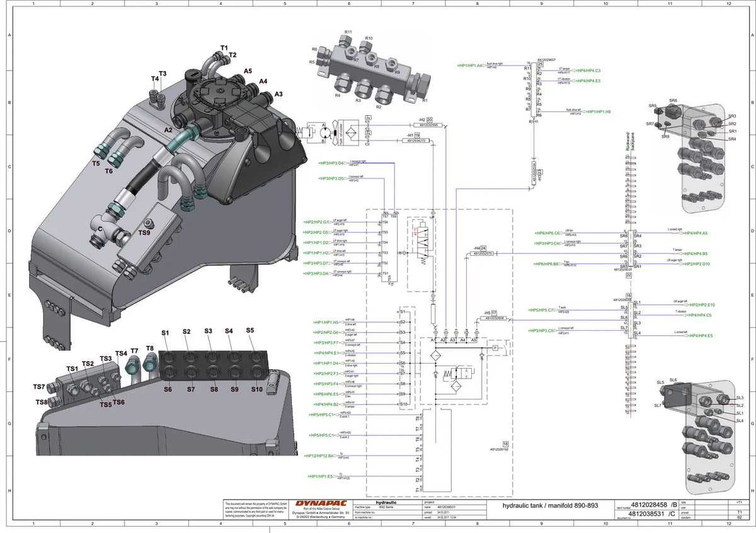The height and width of the screenshot is (533, 756).
Task: Select hose part number 4812032575
Action: pyautogui.click(x=481, y=253)
